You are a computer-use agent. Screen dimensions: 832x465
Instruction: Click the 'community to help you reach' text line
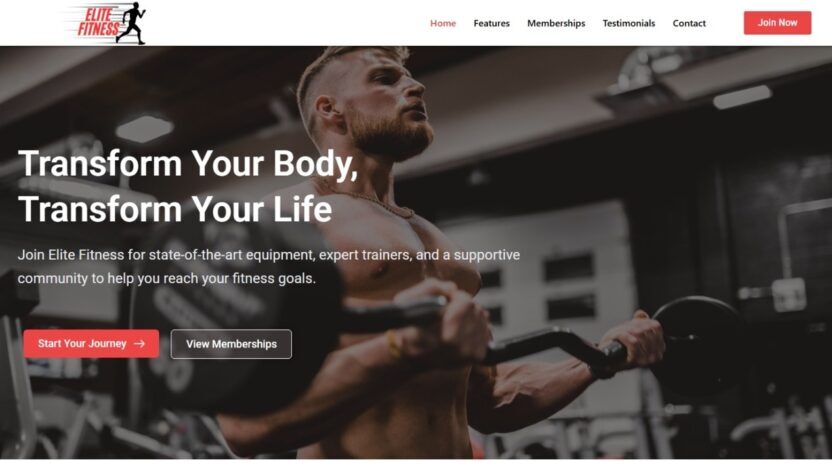[167, 279]
